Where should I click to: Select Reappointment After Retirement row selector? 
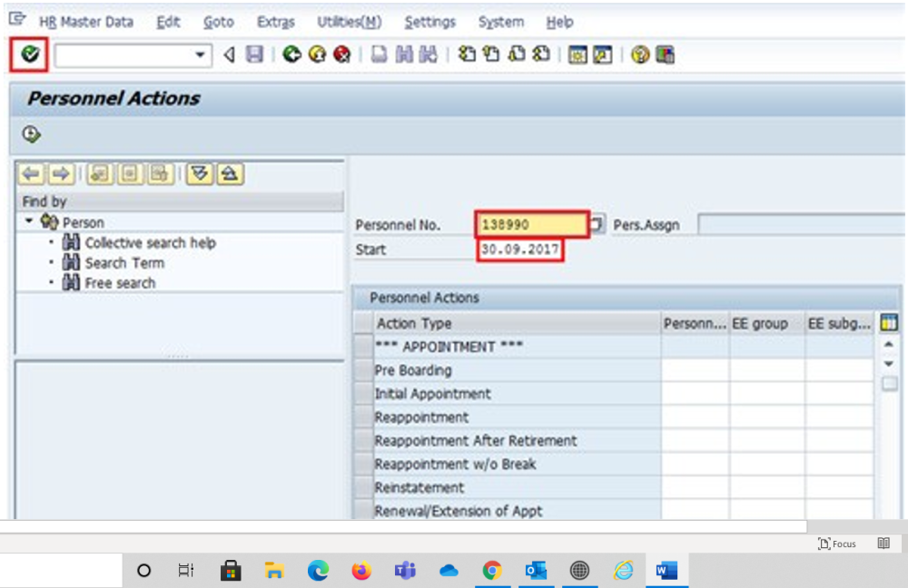click(x=363, y=441)
